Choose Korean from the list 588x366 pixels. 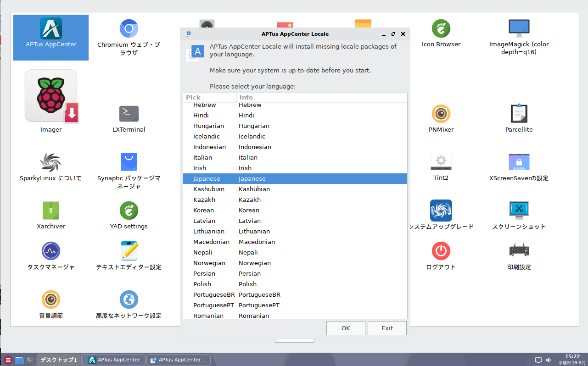295,210
